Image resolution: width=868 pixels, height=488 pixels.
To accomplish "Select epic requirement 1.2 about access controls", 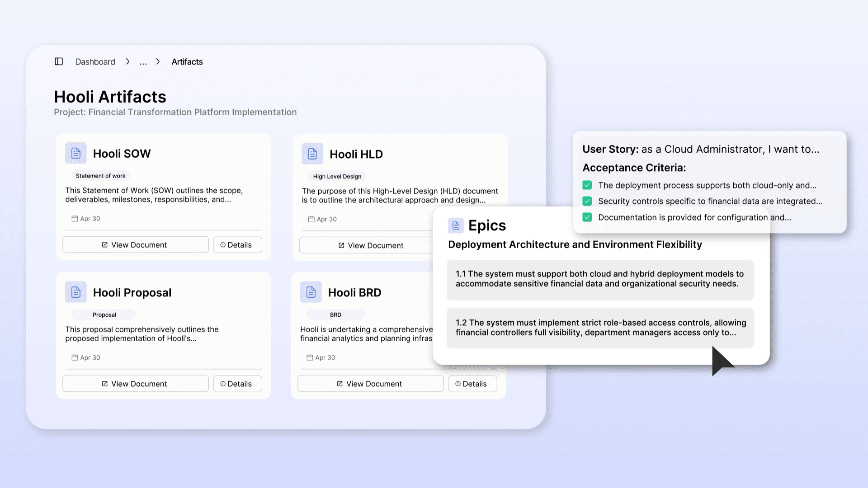I will click(600, 328).
